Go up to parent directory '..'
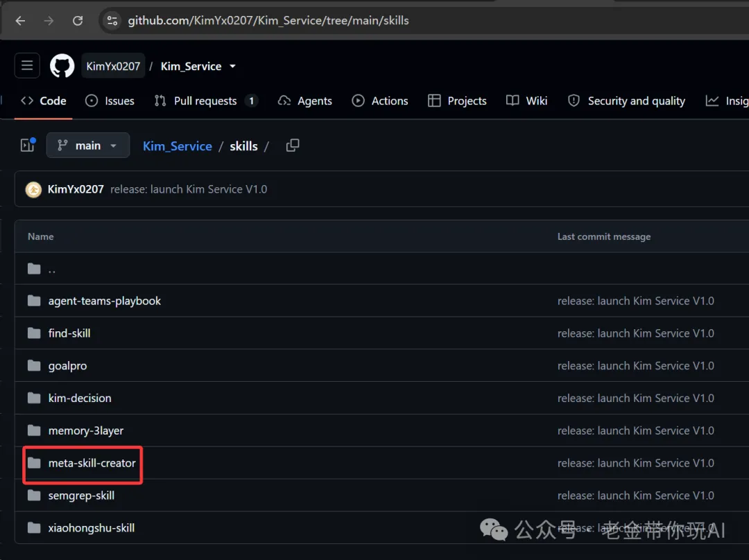This screenshot has width=749, height=560. [51, 269]
